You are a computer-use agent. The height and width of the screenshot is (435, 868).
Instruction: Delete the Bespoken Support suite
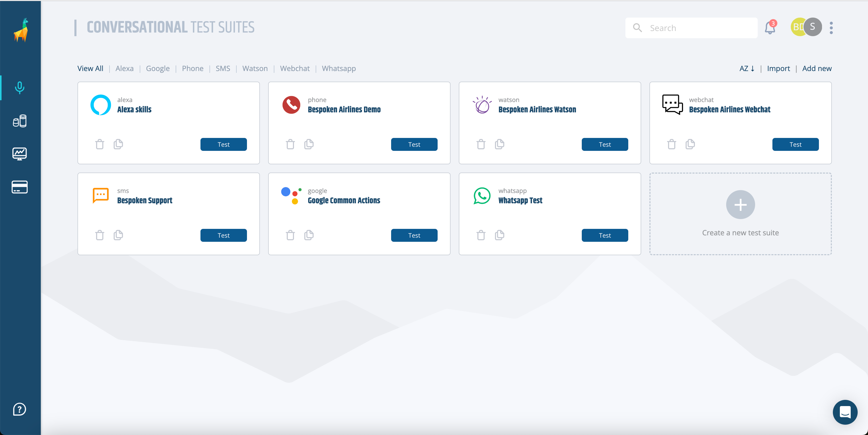pyautogui.click(x=100, y=235)
